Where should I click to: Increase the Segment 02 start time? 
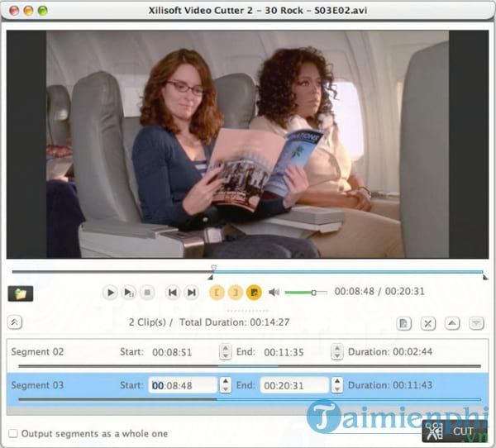(x=225, y=348)
